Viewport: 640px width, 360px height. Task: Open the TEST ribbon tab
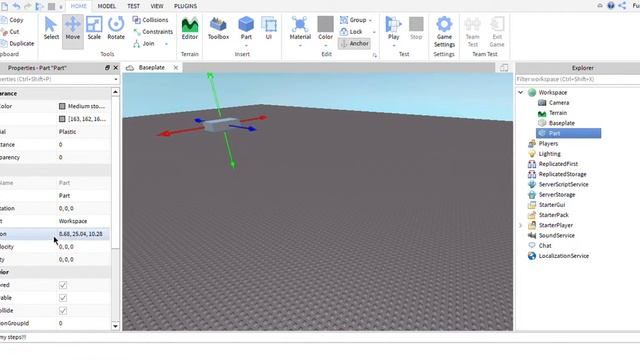coord(133,6)
